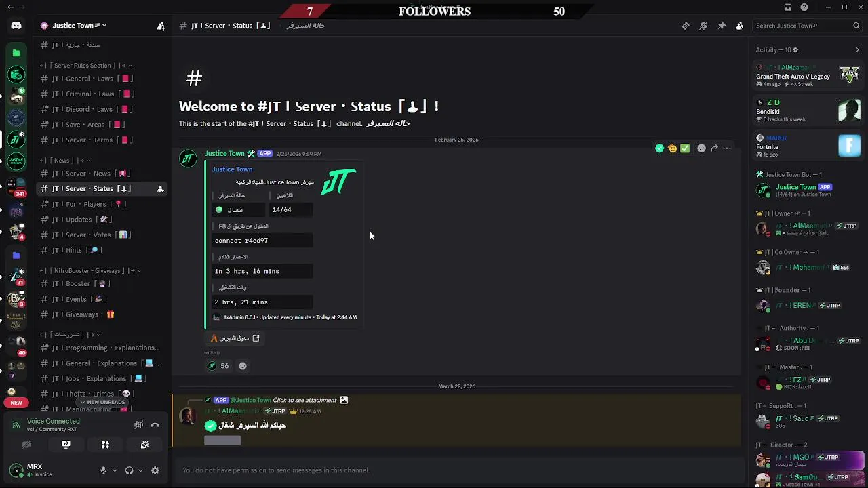The height and width of the screenshot is (488, 868).
Task: Deafen the headphones
Action: [x=129, y=470]
